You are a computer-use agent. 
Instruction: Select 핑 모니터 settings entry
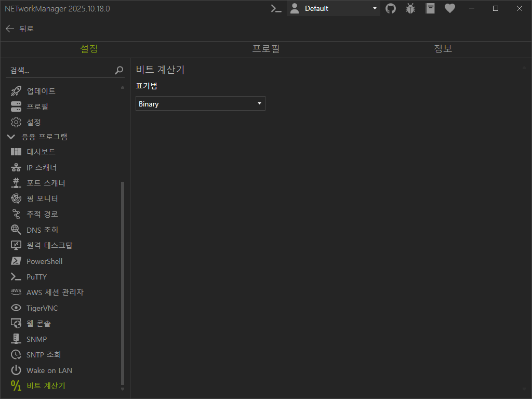click(x=65, y=198)
